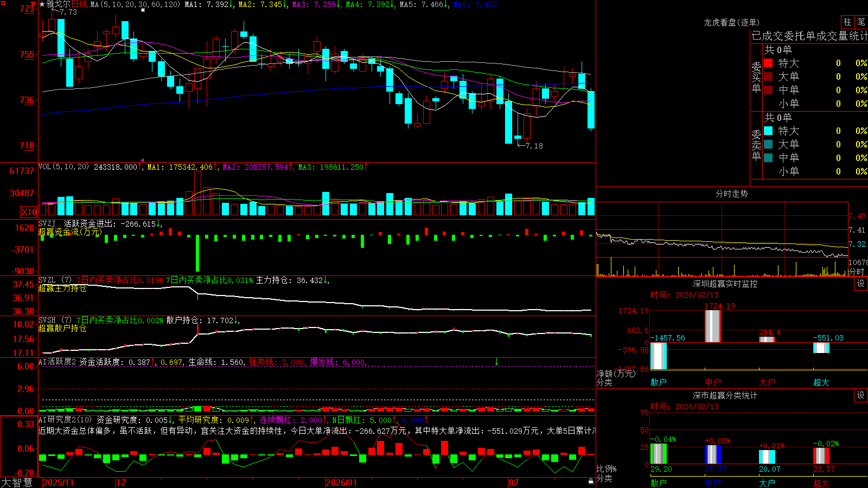Click the 超赢资金流(万元) label
Screen dimensions: 868x488
(x=70, y=232)
